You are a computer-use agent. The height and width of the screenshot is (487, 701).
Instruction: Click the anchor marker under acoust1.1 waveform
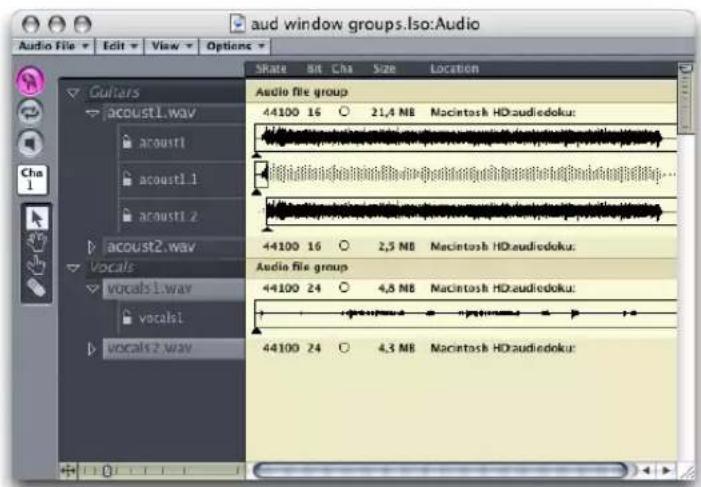tap(257, 192)
